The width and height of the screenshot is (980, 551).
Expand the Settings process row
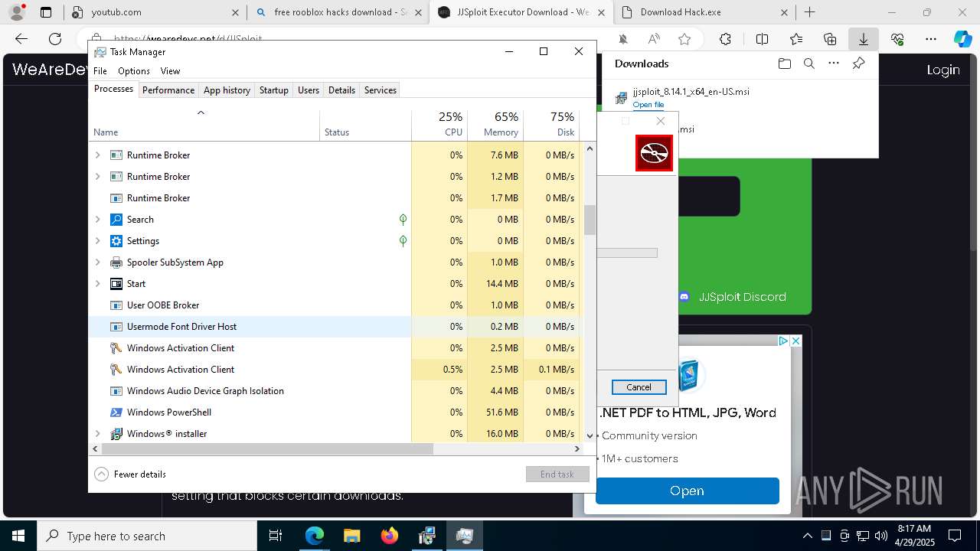pyautogui.click(x=97, y=241)
